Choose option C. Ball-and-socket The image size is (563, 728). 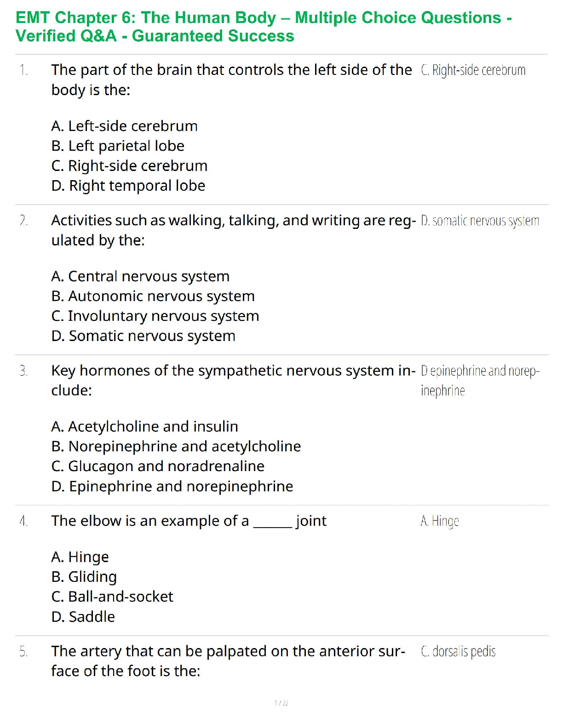112,597
